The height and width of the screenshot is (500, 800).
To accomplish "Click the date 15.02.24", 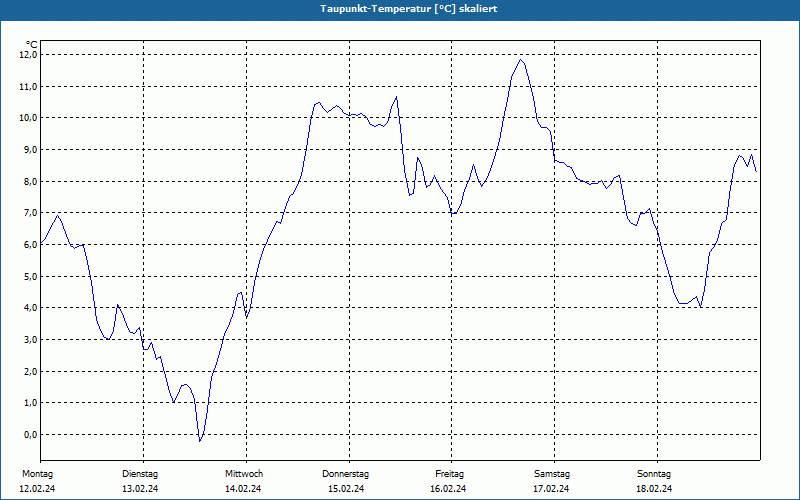I will coord(346,489).
